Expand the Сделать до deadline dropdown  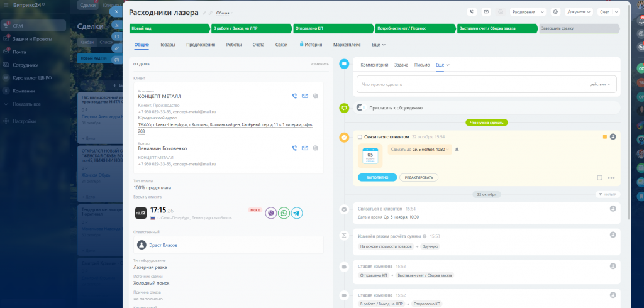[x=419, y=150]
